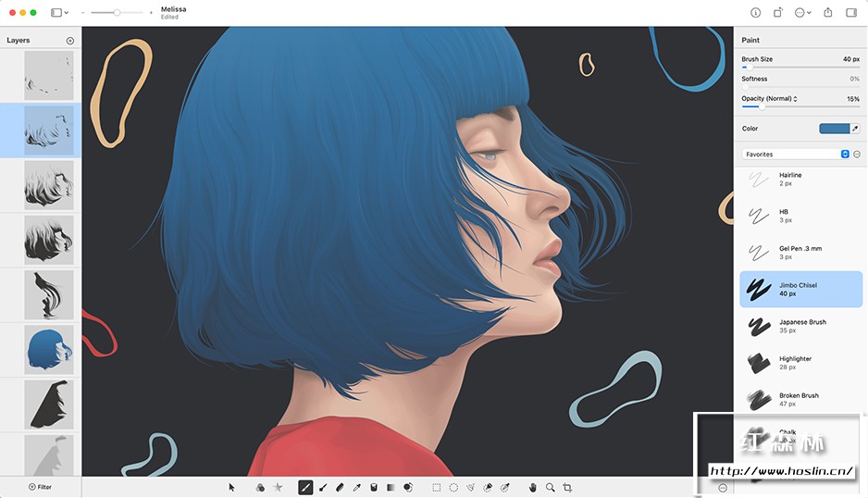Select the thick-tipped brush tool beside Paint
This screenshot has width=868, height=498.
[323, 488]
